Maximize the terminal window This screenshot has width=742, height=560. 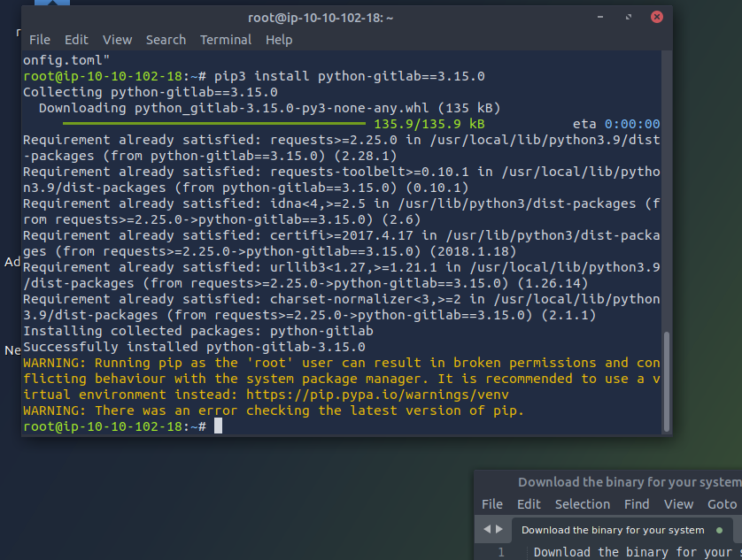click(x=629, y=17)
